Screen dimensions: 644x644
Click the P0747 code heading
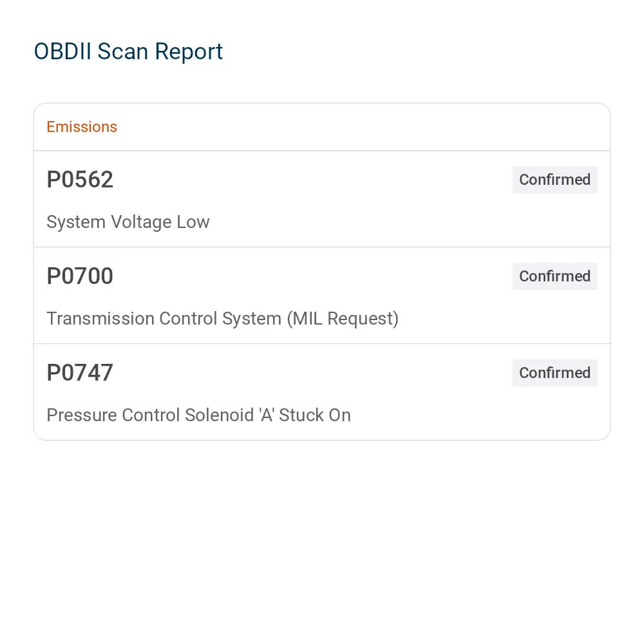point(80,373)
